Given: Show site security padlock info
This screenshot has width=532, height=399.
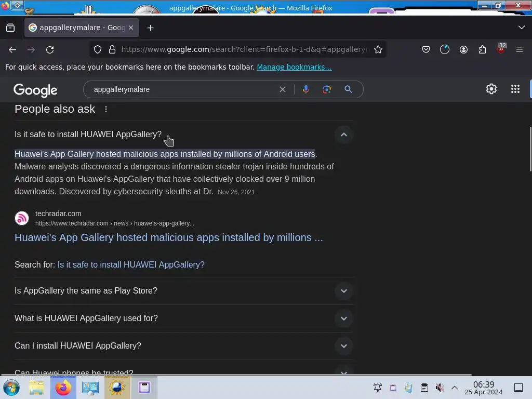Looking at the screenshot, I should coord(112,49).
